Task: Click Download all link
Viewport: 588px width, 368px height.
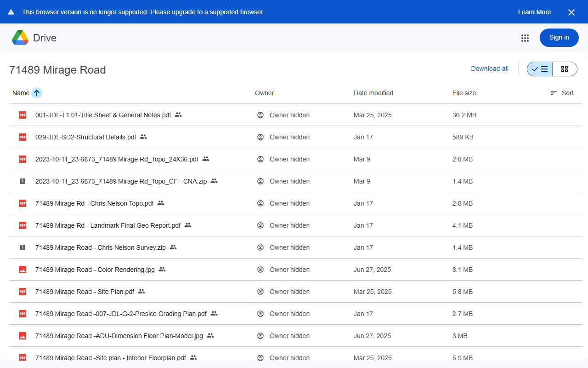Action: point(490,69)
